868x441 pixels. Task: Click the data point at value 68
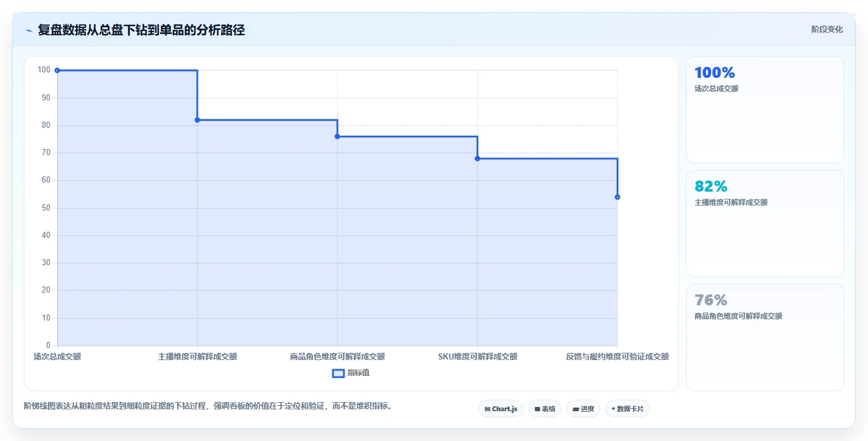pyautogui.click(x=477, y=159)
